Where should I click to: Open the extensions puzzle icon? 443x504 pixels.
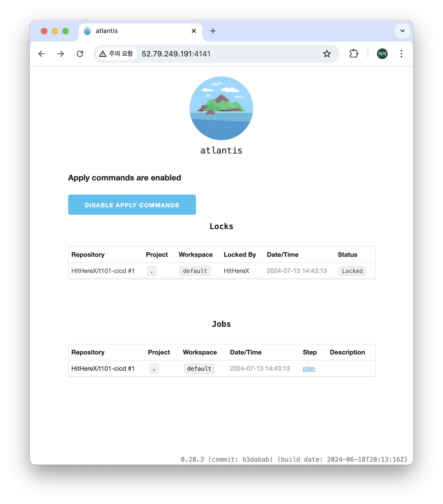tap(354, 54)
